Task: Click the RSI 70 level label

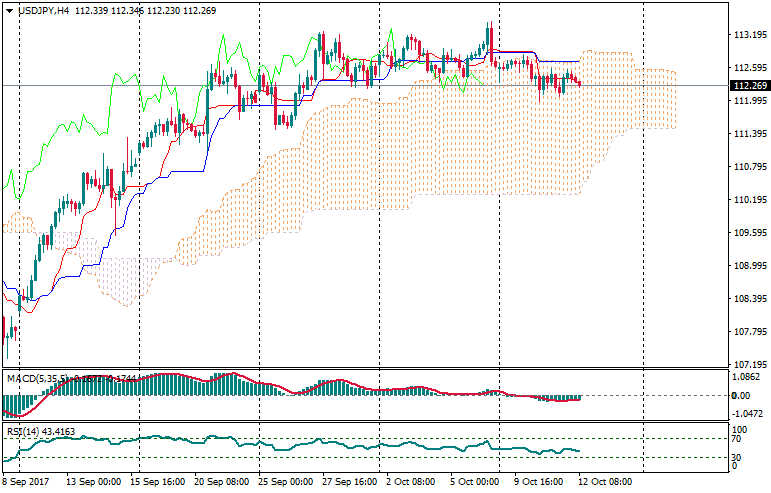Action: point(734,439)
